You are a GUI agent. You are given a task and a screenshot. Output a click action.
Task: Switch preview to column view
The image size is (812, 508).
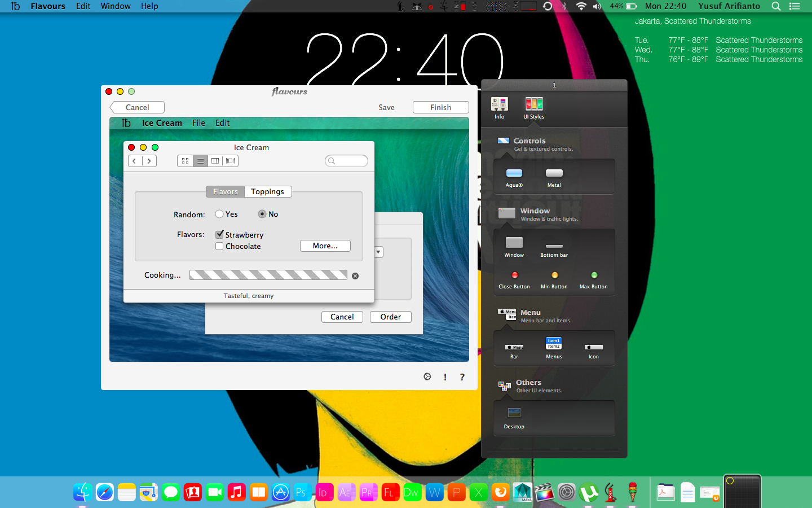pyautogui.click(x=215, y=161)
